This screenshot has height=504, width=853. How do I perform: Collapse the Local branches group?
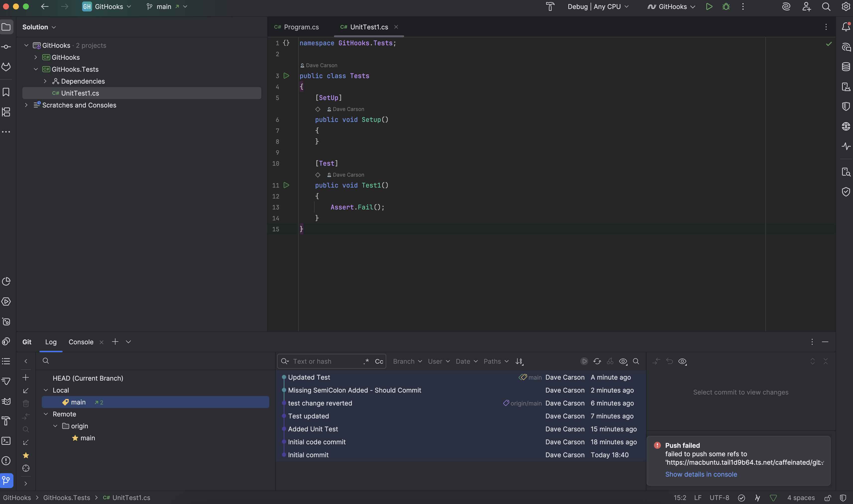click(46, 390)
